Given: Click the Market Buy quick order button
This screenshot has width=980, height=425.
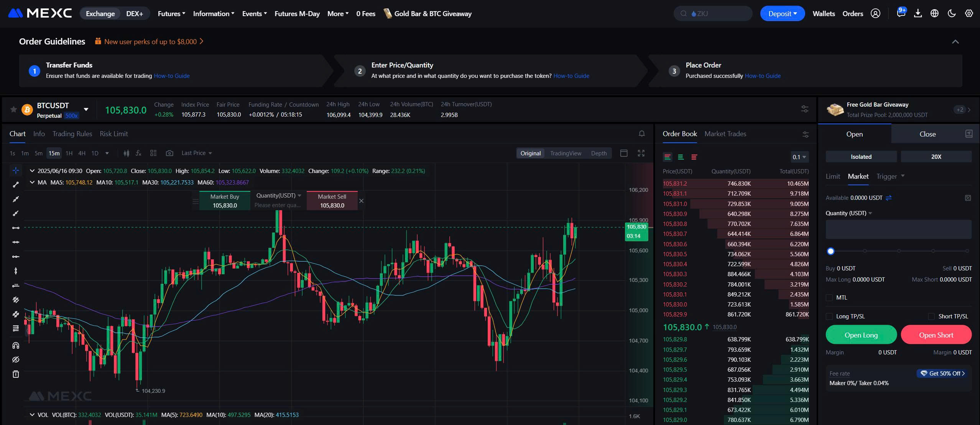Looking at the screenshot, I should 225,201.
